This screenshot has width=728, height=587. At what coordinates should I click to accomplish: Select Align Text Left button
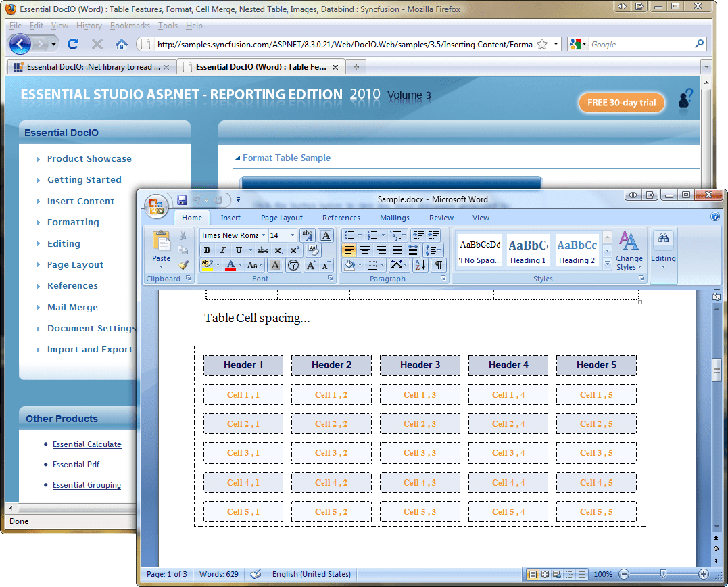click(x=349, y=250)
